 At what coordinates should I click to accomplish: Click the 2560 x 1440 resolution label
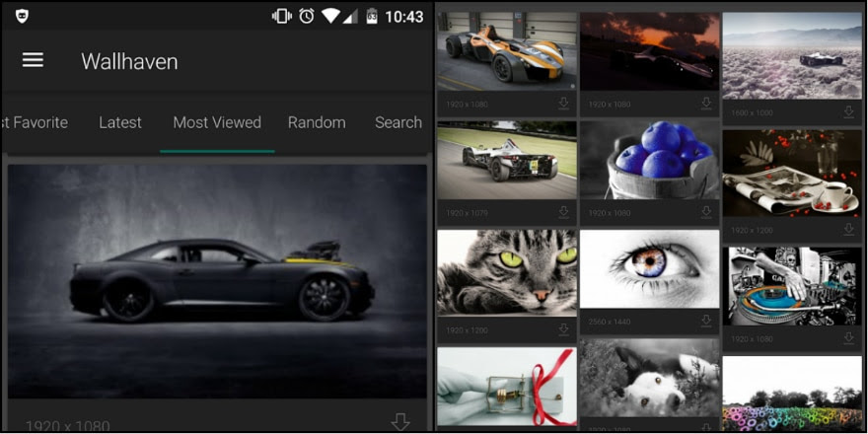[610, 322]
